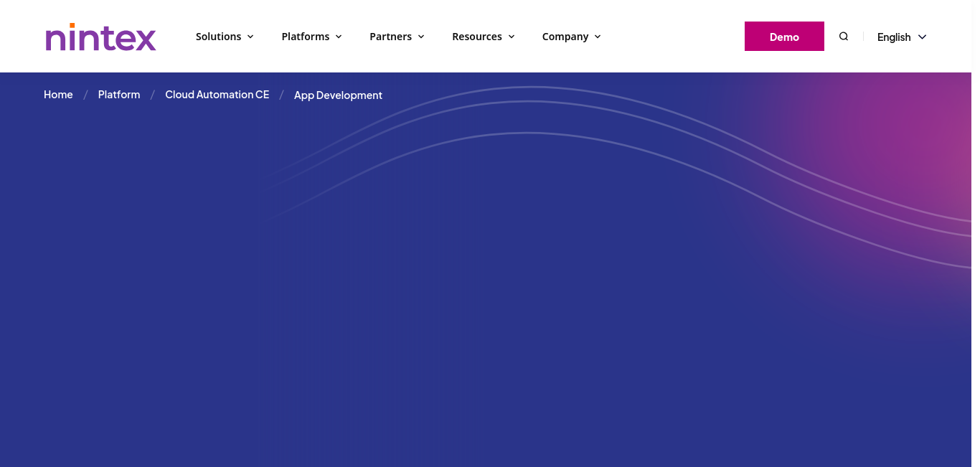980x467 pixels.
Task: Open the search magnifier icon
Action: (844, 37)
